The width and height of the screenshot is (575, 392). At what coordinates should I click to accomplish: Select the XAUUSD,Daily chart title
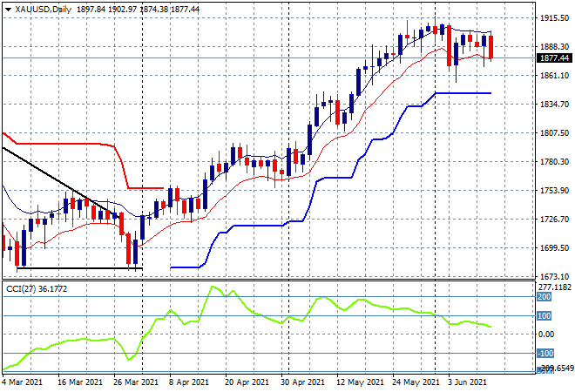coord(44,10)
